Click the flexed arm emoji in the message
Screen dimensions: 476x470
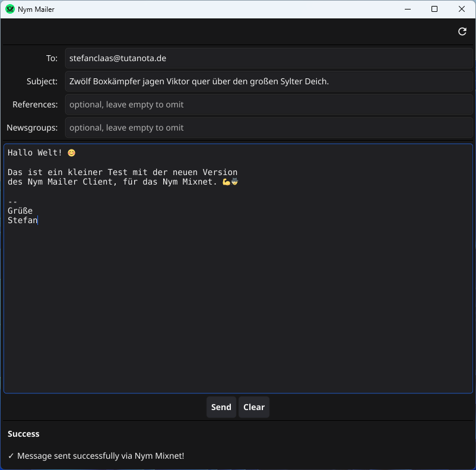click(x=226, y=182)
